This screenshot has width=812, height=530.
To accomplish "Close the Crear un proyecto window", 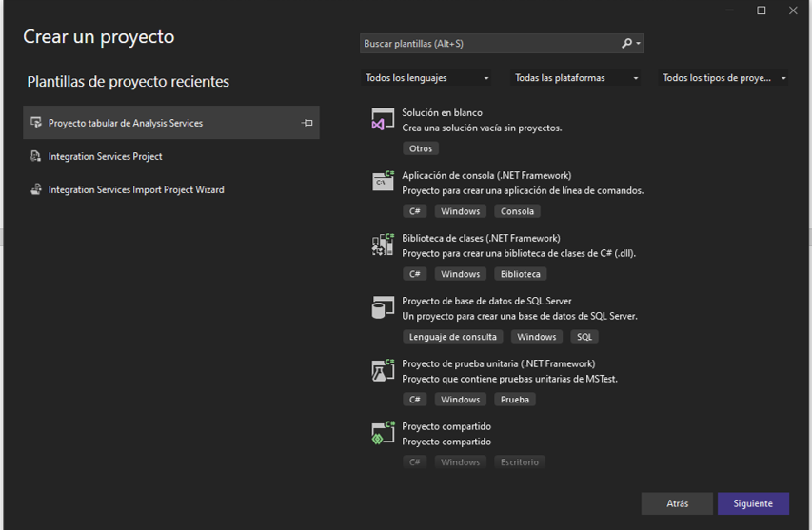I will click(793, 10).
